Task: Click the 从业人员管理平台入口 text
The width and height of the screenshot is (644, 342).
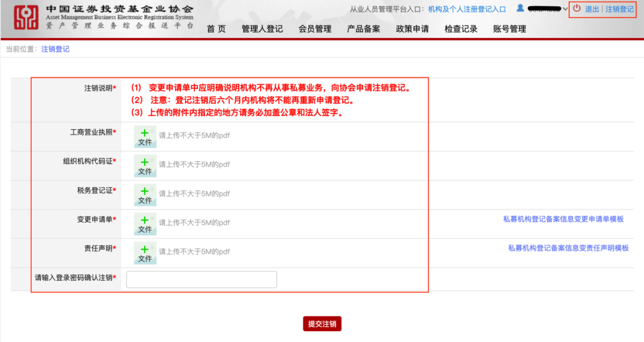Action: (387, 9)
